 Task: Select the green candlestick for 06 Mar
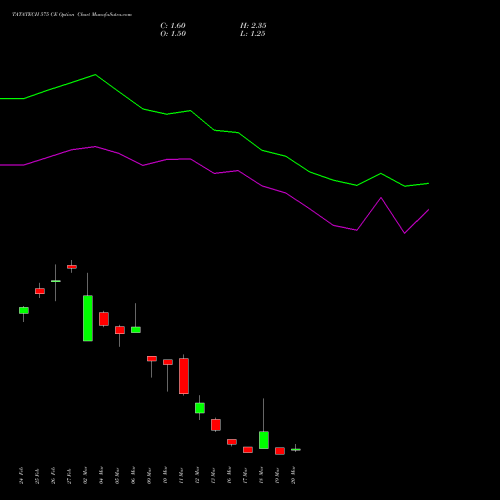(136, 330)
